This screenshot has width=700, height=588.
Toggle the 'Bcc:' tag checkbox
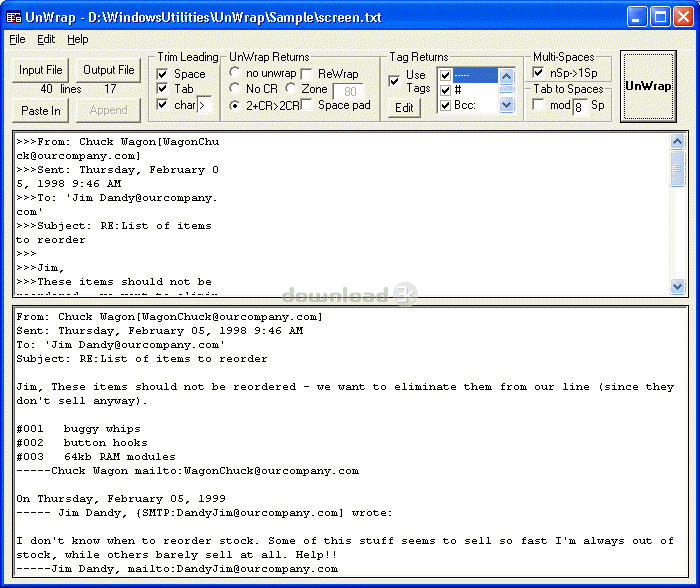(445, 105)
